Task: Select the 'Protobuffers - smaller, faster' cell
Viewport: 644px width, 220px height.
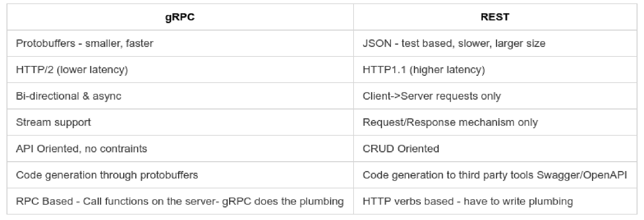Action: tap(180, 43)
